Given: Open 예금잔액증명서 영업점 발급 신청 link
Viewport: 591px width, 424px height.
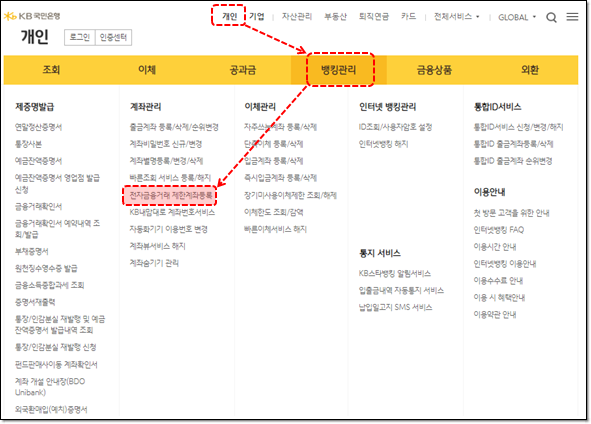Looking at the screenshot, I should tap(57, 184).
